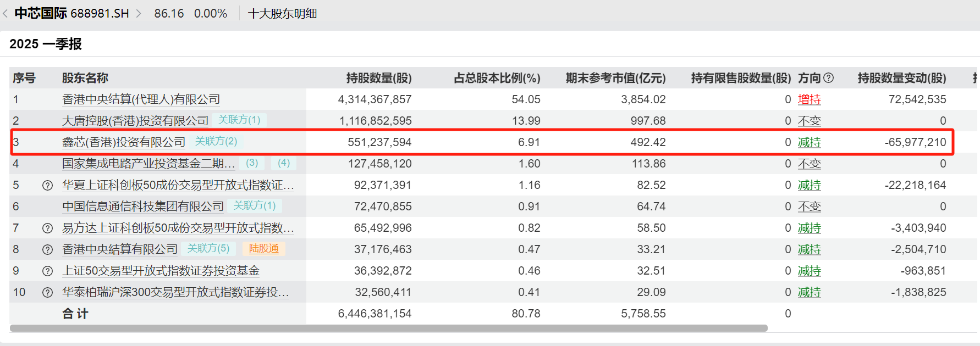Image resolution: width=980 pixels, height=346 pixels.
Task: Click the 合计 total row label
Action: pyautogui.click(x=75, y=314)
